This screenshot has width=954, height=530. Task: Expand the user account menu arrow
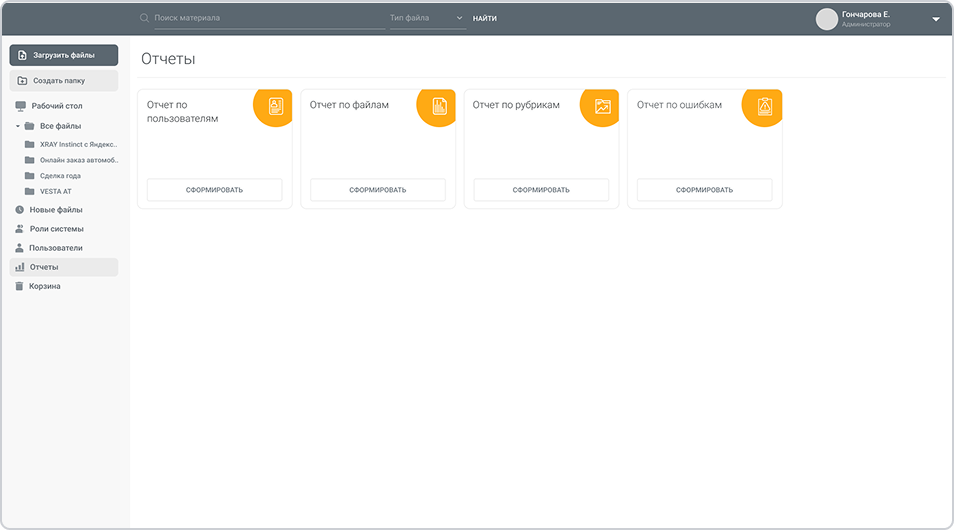[x=936, y=19]
